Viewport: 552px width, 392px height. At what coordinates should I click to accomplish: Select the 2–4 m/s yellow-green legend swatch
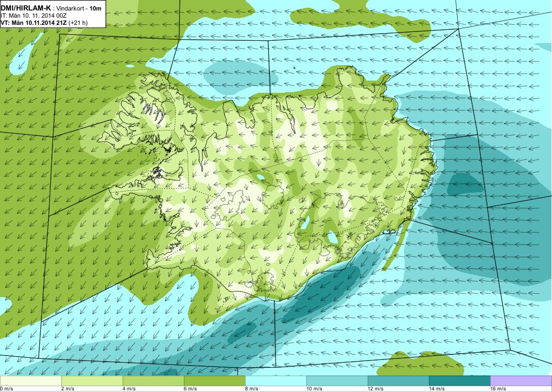92,381
